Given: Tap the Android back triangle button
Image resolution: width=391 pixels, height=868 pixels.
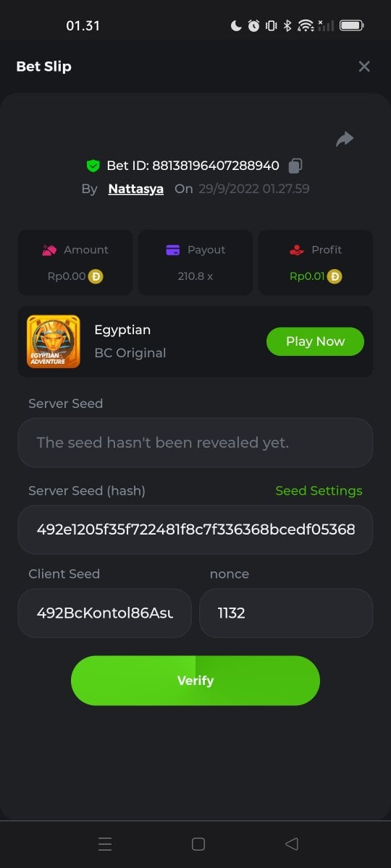Looking at the screenshot, I should tap(292, 844).
